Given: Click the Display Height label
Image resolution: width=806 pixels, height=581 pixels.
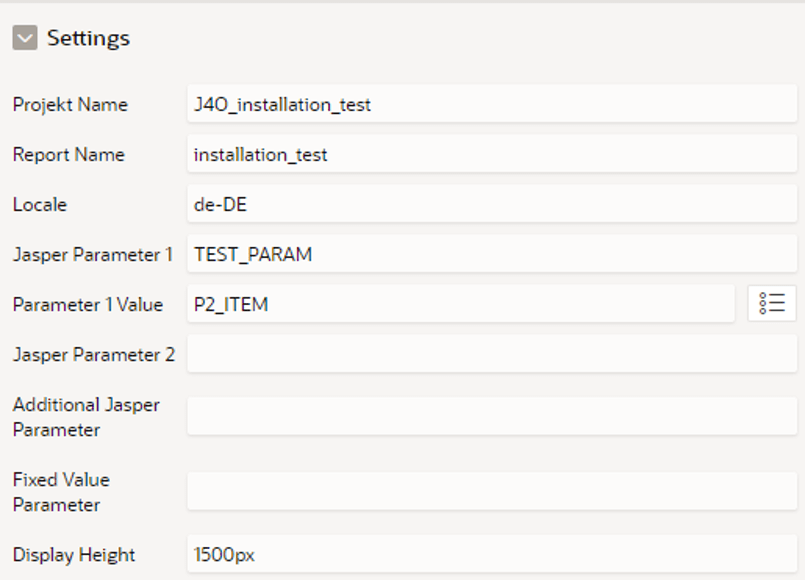Looking at the screenshot, I should (x=74, y=555).
